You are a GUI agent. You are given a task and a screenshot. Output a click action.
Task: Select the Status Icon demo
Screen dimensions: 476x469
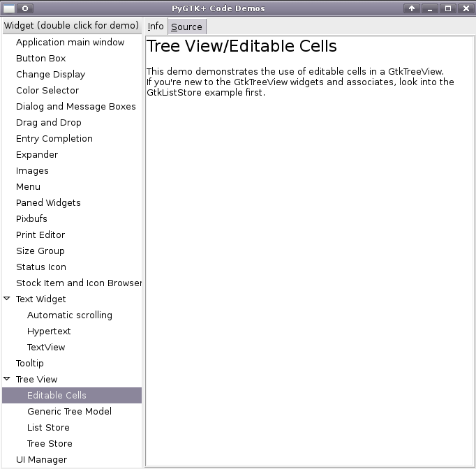(41, 267)
